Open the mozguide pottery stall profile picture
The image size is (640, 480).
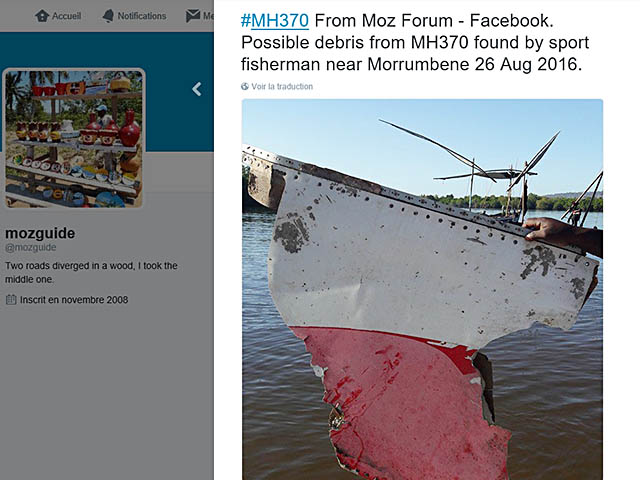tap(75, 138)
